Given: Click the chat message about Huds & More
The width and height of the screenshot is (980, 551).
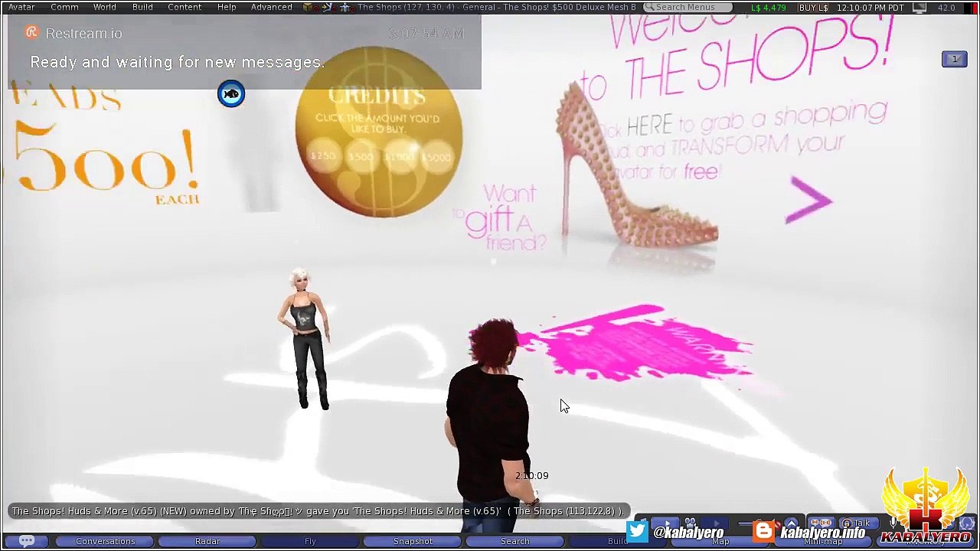Looking at the screenshot, I should point(318,511).
